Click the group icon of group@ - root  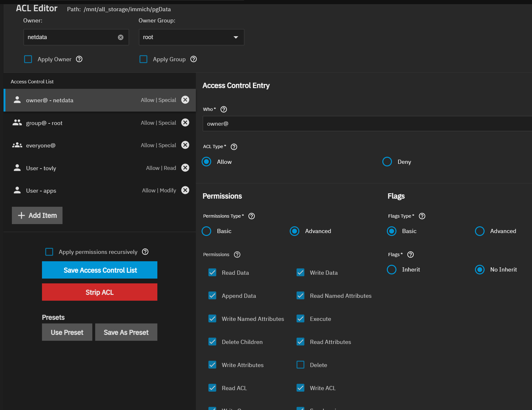point(17,123)
